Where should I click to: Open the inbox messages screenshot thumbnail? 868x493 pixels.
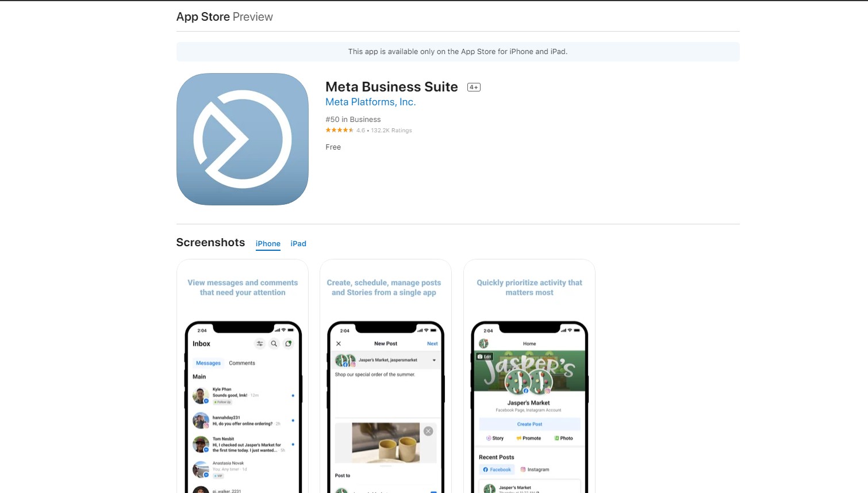(243, 376)
